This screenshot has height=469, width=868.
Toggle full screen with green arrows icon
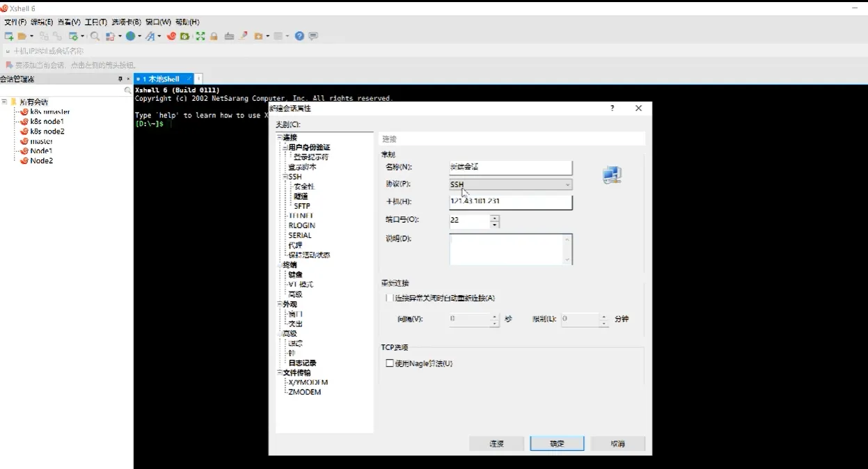pos(200,36)
